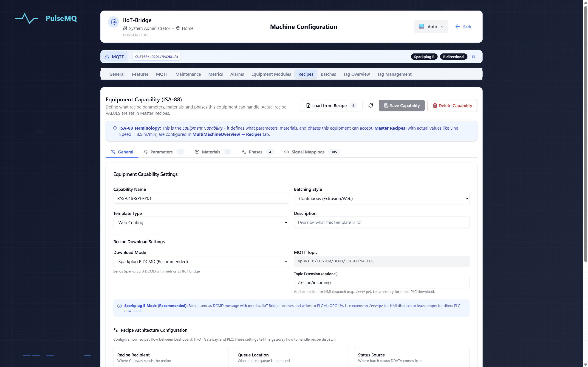The width and height of the screenshot is (588, 367).
Task: Open the Parameters sub-tab
Action: pyautogui.click(x=161, y=152)
